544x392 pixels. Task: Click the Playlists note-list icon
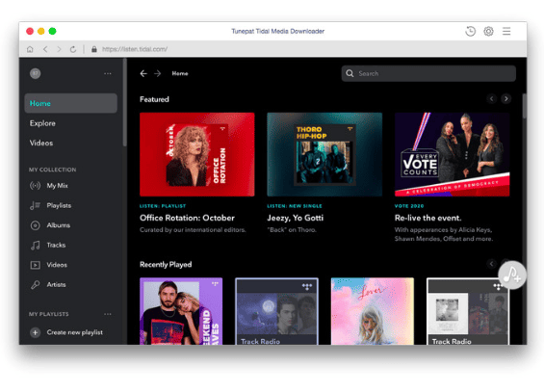35,205
